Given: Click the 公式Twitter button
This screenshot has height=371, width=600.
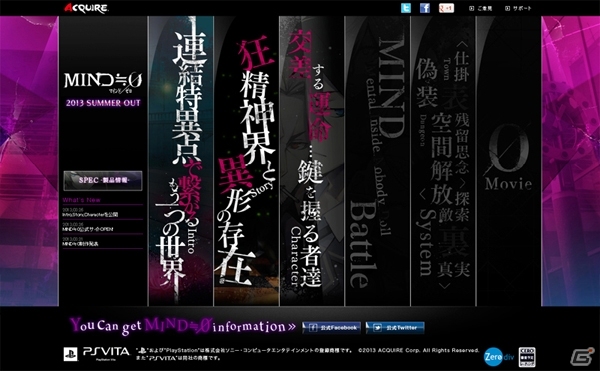Looking at the screenshot, I should [395, 328].
